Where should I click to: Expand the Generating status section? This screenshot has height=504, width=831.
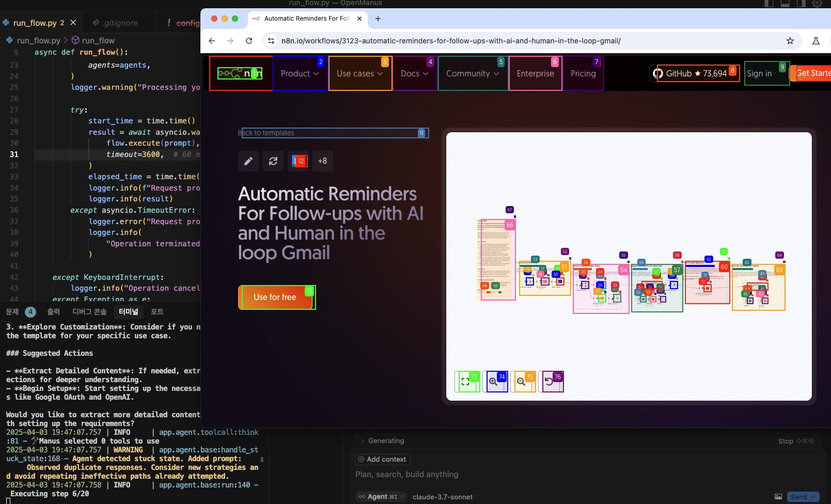pyautogui.click(x=385, y=441)
